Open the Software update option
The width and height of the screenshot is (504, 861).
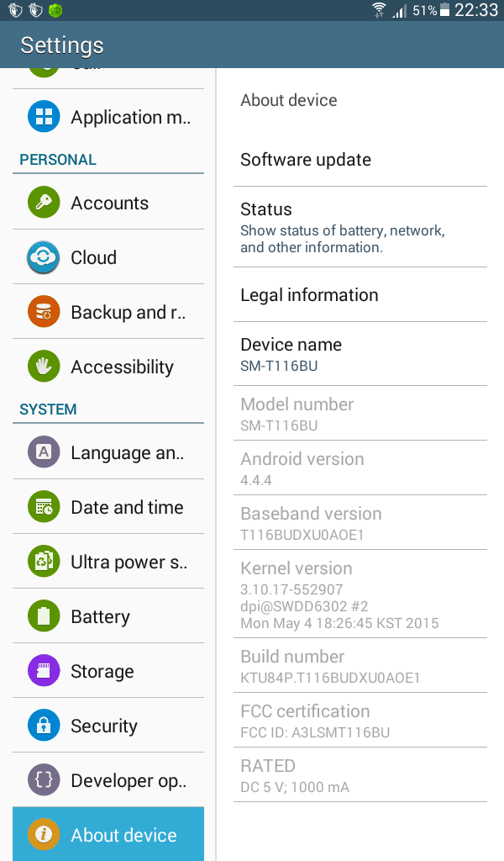pyautogui.click(x=360, y=160)
